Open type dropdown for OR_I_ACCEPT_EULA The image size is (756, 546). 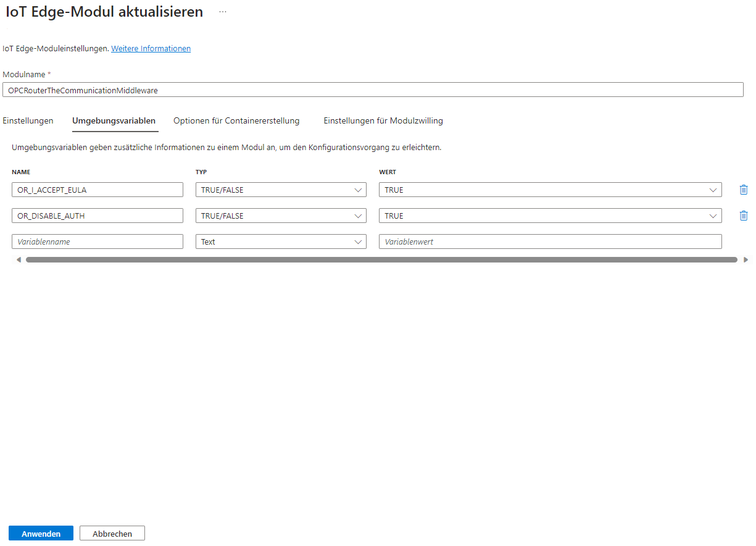(281, 190)
